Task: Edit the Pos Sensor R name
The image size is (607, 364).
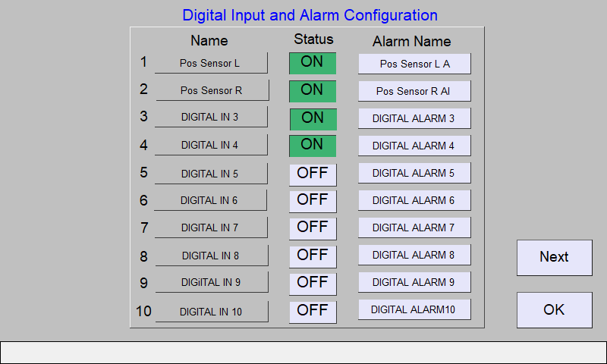Action: point(212,90)
